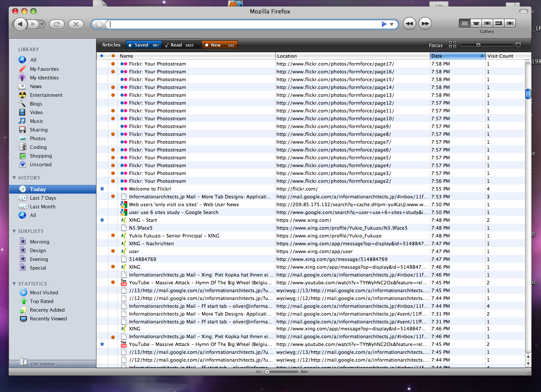Select the Shopping notepad icon

(x=22, y=155)
